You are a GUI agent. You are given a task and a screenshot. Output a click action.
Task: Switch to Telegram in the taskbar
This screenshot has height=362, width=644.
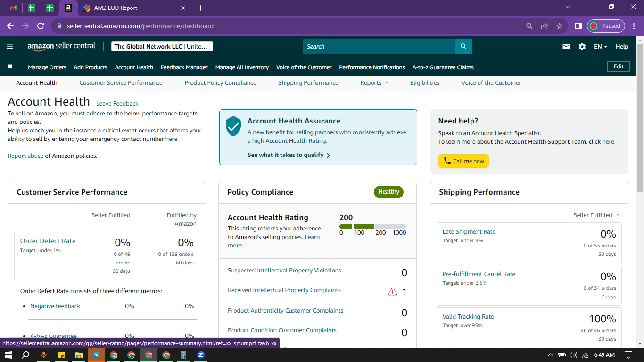pyautogui.click(x=96, y=355)
